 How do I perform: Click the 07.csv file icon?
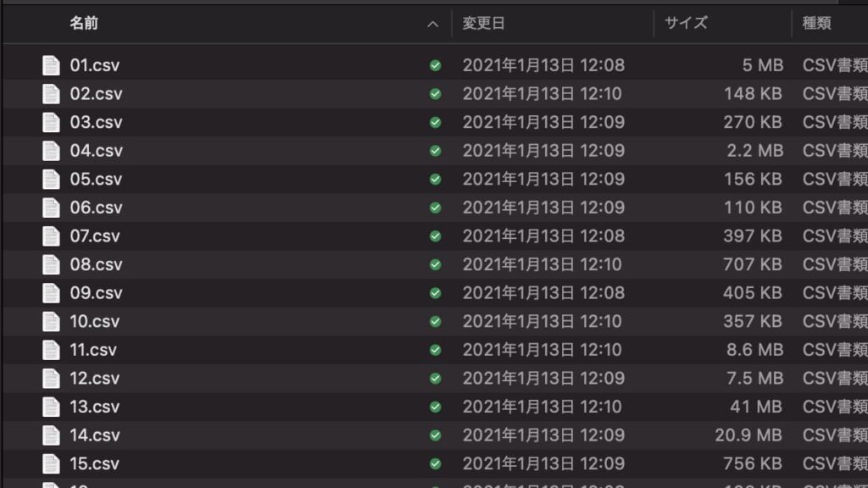click(x=51, y=236)
